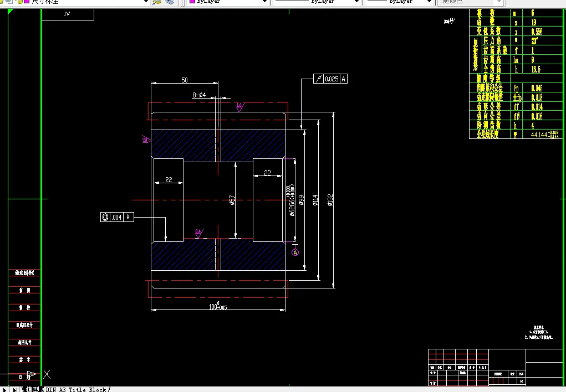Select the ø62G6 dimension text

coord(292,201)
